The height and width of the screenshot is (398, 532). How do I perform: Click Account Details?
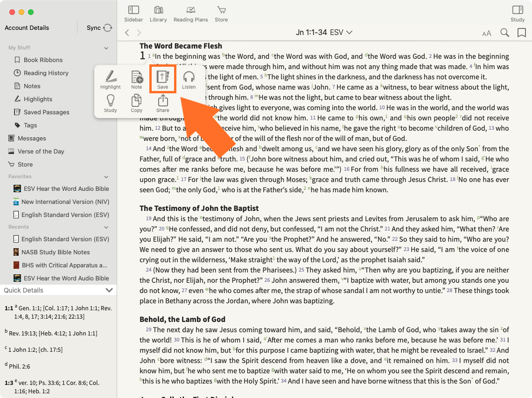(x=27, y=28)
